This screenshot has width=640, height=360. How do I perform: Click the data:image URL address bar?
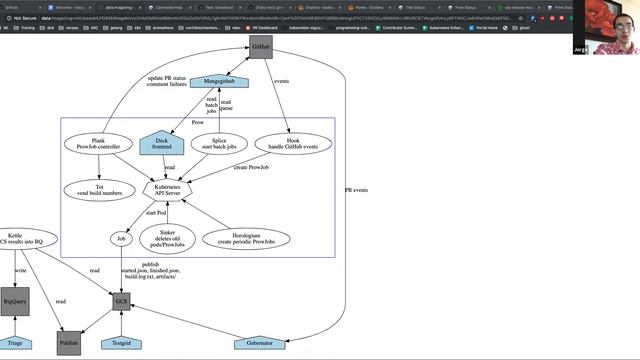[x=276, y=18]
